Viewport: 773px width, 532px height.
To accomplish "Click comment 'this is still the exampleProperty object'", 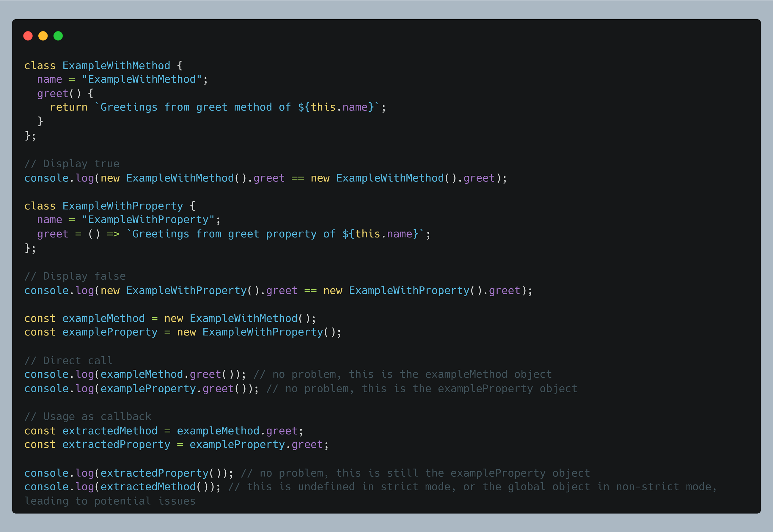I will 463,473.
